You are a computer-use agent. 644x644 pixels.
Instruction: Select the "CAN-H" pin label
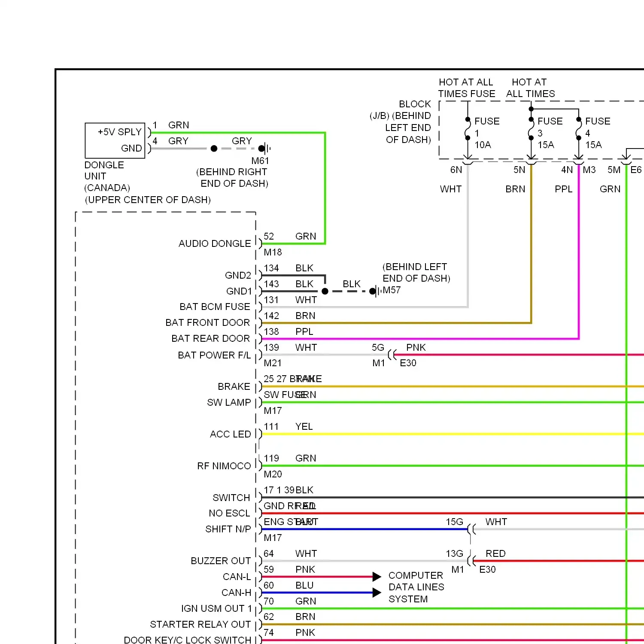tap(236, 593)
